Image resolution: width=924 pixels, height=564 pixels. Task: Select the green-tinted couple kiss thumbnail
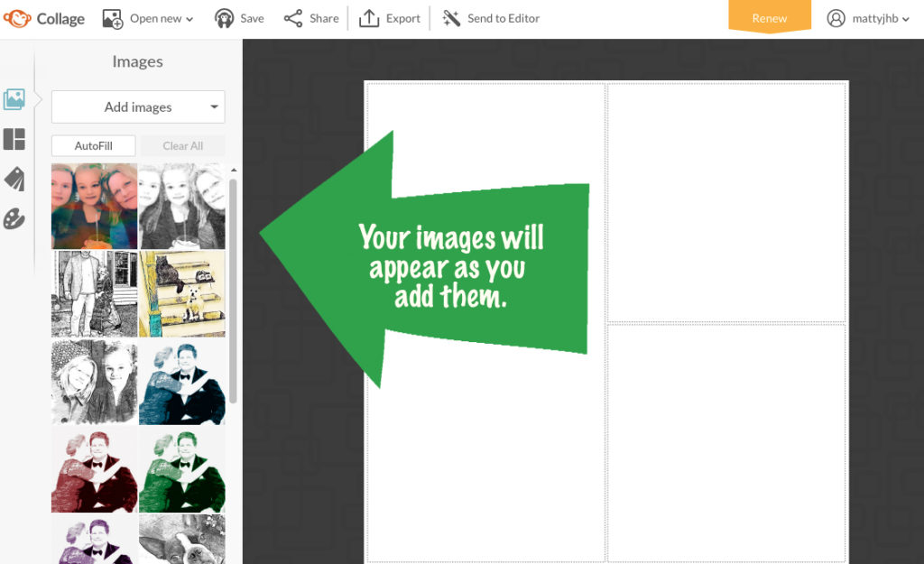(182, 470)
